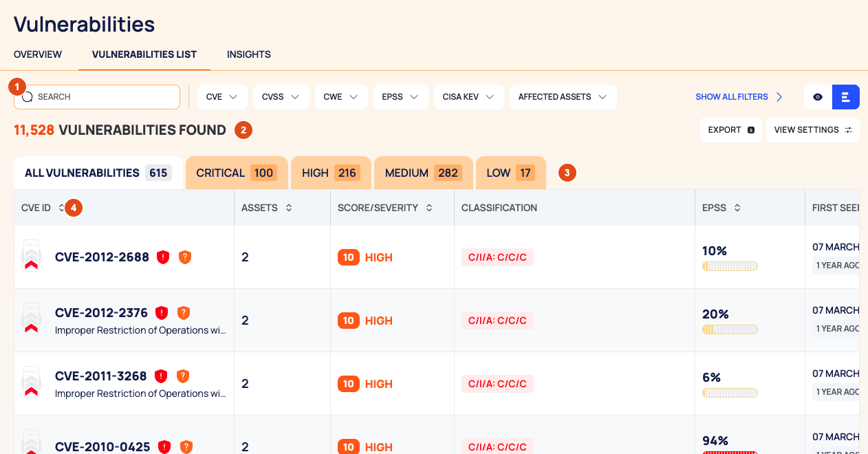Click C/I/A: C/C/C tag for CVE-2012-2688
868x454 pixels.
pos(497,257)
